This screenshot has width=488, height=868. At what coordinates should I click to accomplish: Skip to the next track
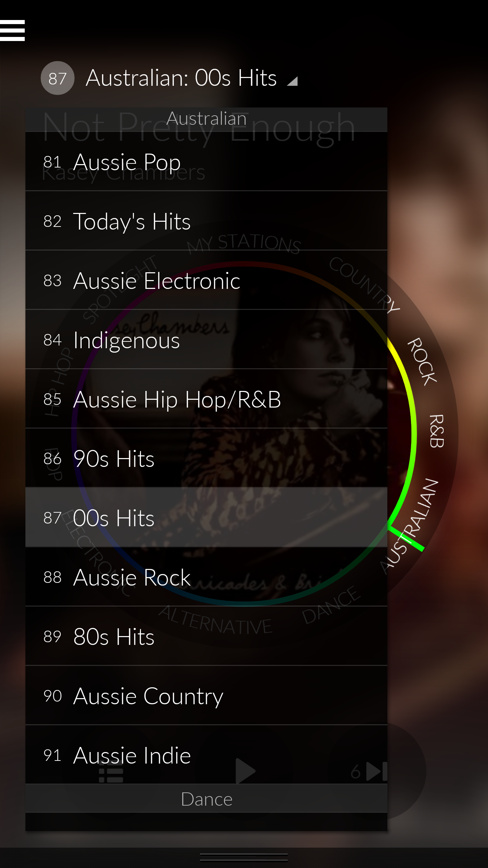point(377,771)
